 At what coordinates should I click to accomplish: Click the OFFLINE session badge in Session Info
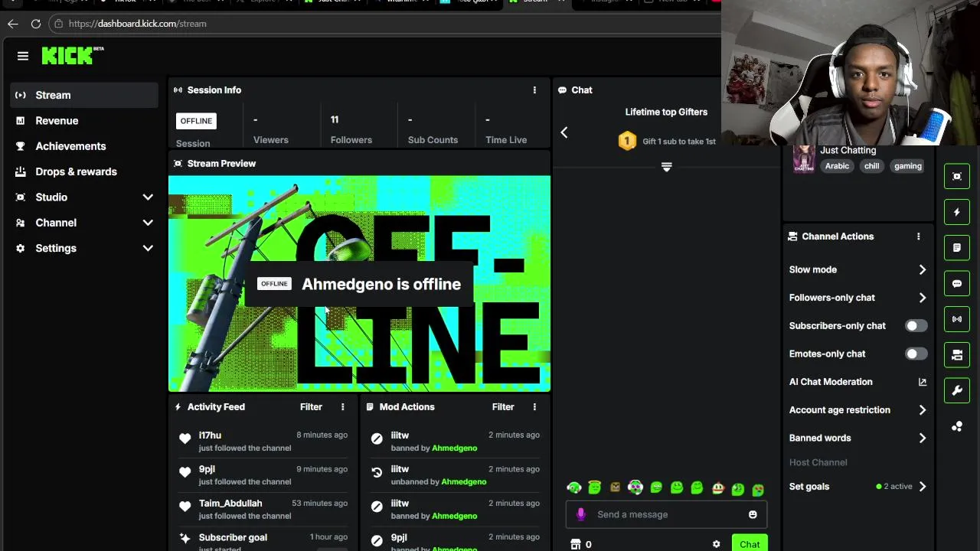tap(196, 121)
